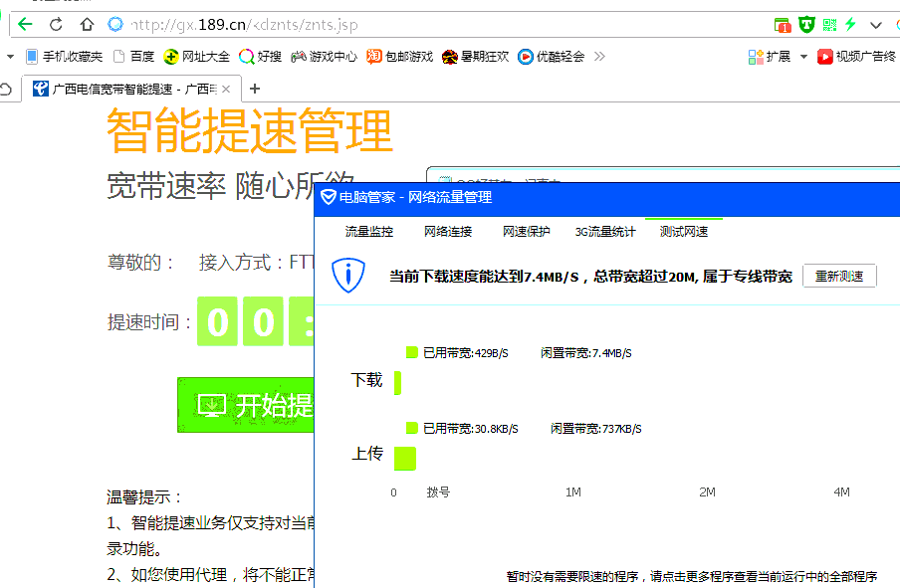Click the 重新测速 button
The width and height of the screenshot is (900, 588).
pos(839,276)
